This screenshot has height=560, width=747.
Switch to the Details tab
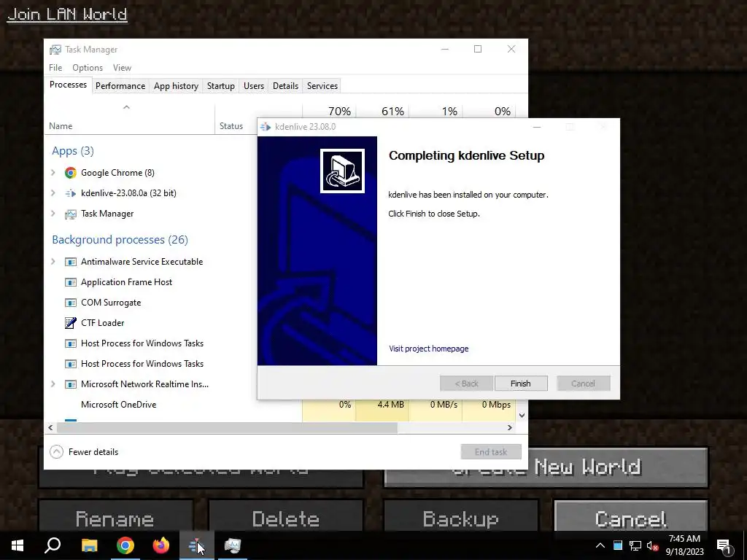(x=285, y=86)
